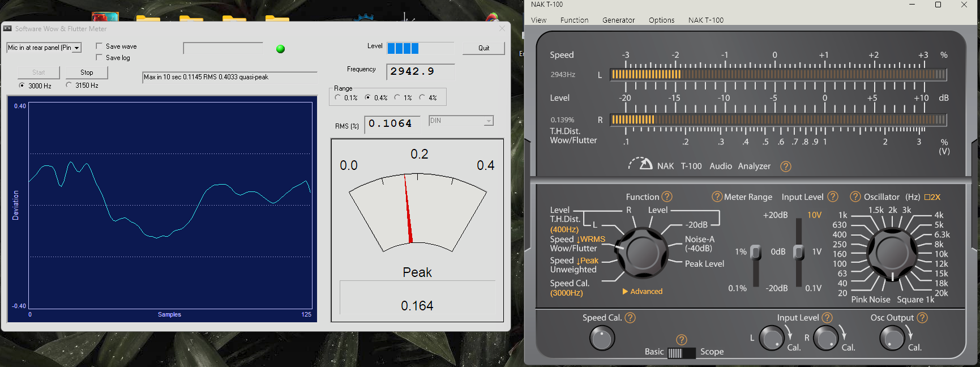Click the Input Level voltage slider handle
Screen dimensions: 980x367
[798, 252]
